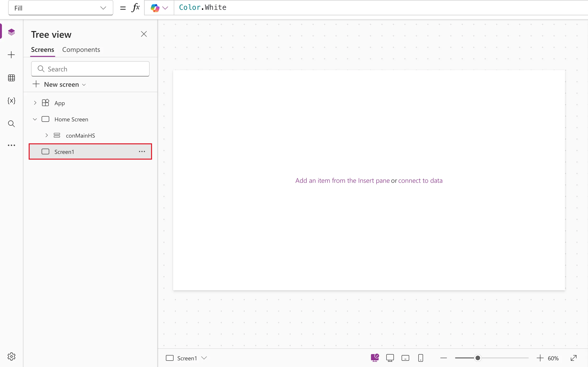Collapse the Home Screen tree node
588x367 pixels.
point(35,119)
